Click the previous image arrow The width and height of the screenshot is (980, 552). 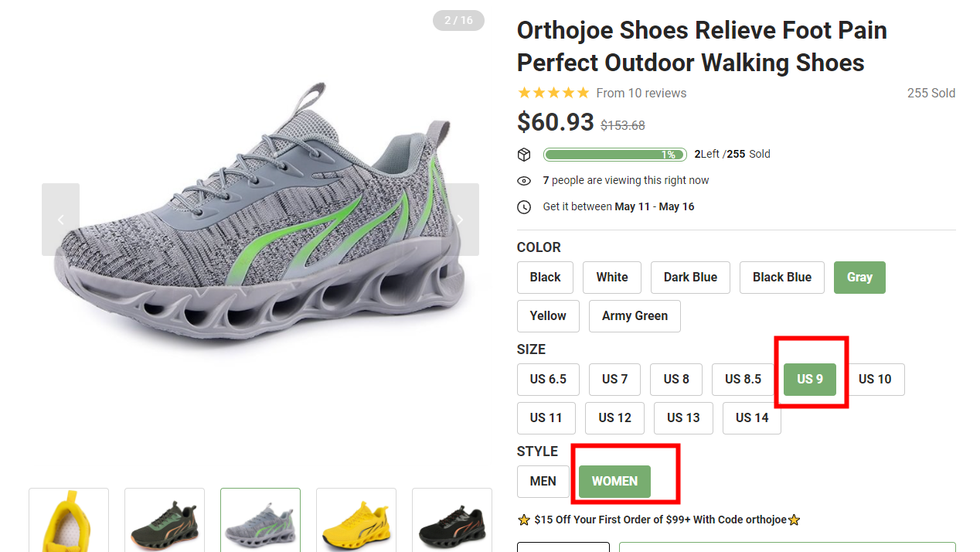60,220
